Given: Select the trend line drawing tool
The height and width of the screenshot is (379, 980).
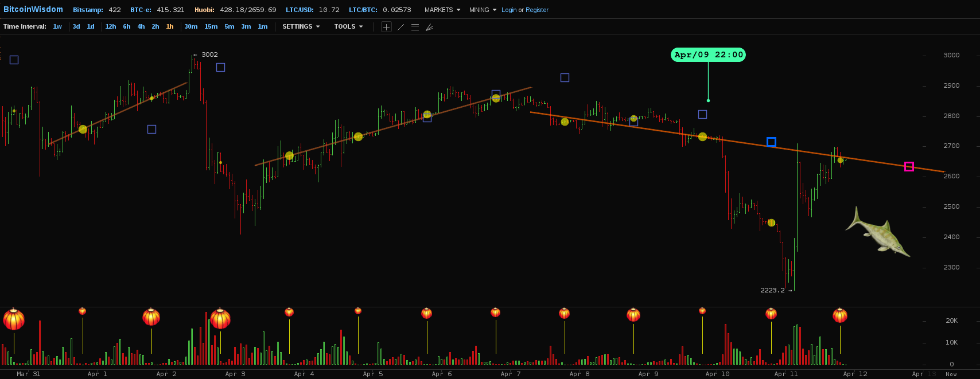Looking at the screenshot, I should point(400,27).
